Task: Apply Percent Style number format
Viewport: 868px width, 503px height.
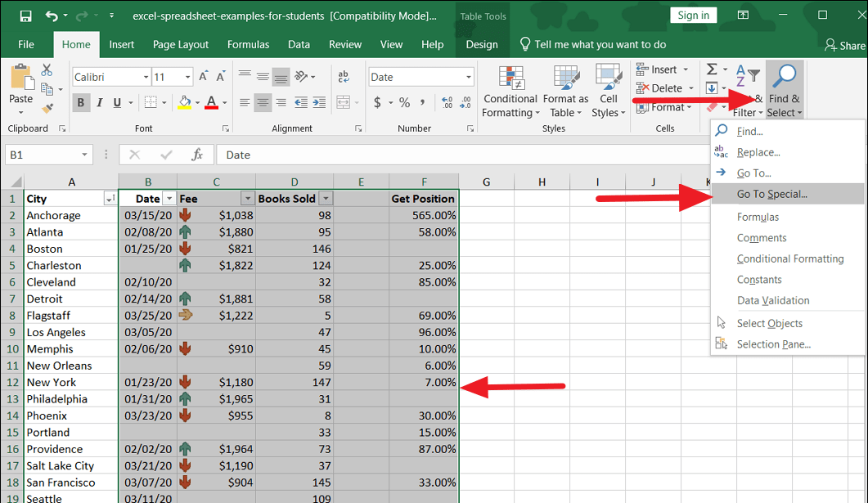Action: 404,102
